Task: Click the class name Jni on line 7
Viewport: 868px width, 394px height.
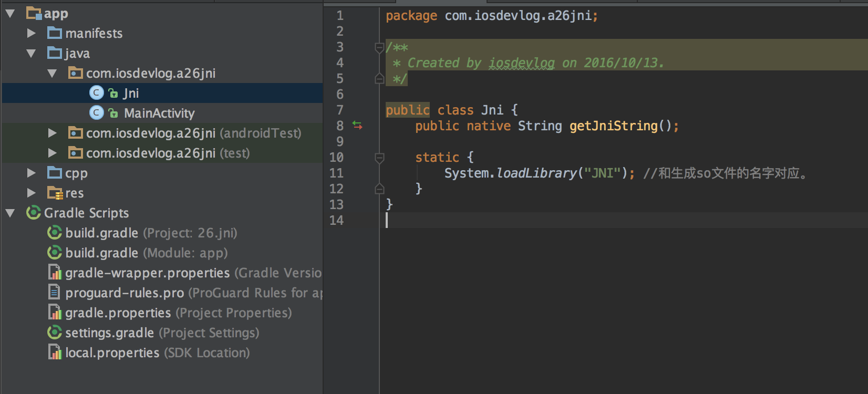Action: click(492, 110)
